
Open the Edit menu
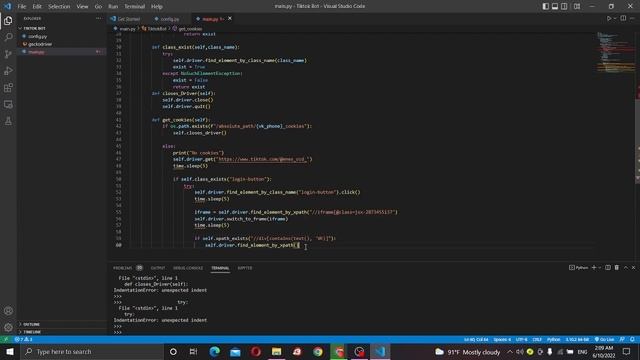point(37,7)
